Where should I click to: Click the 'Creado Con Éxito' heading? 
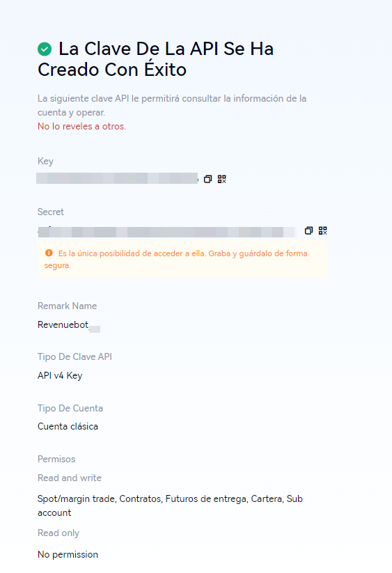112,70
